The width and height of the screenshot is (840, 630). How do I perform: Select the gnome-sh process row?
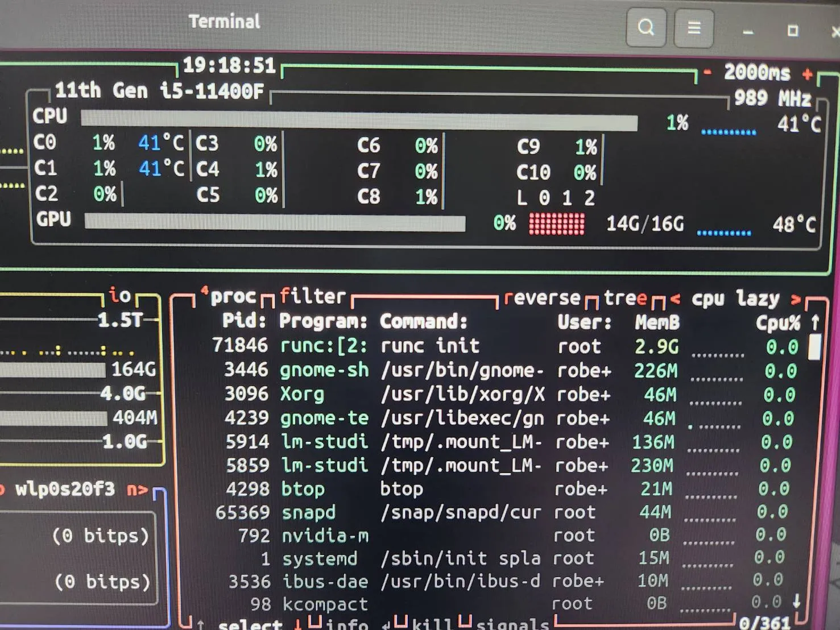505,370
